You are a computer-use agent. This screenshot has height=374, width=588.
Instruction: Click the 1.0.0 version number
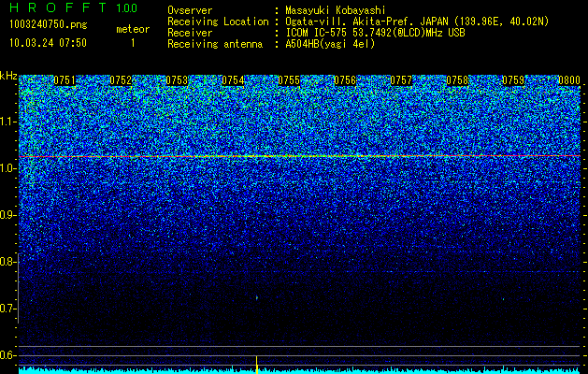tap(127, 8)
